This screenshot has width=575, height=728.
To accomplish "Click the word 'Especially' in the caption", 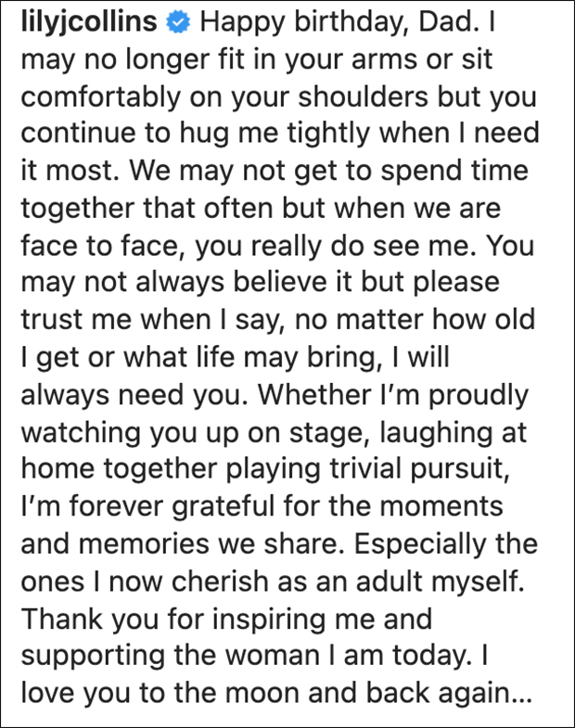I will [420, 544].
